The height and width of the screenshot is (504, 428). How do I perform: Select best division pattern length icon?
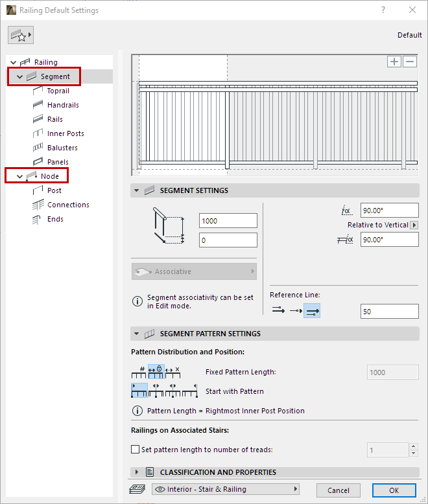[x=172, y=372]
